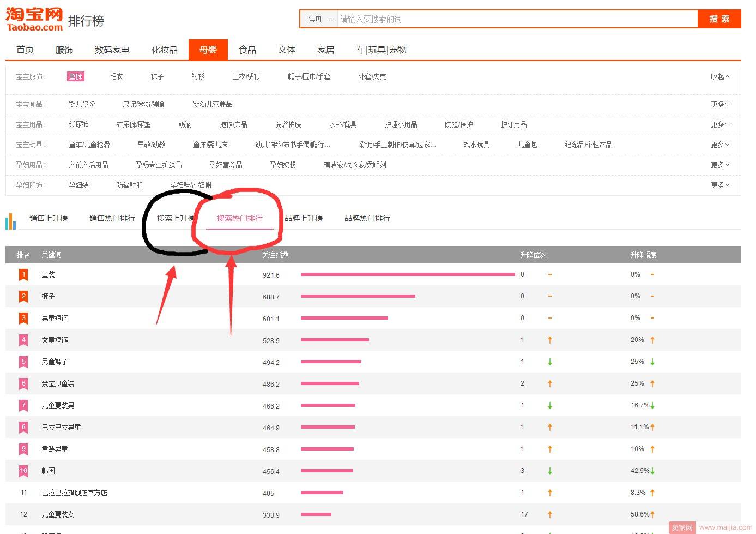This screenshot has width=756, height=534.
Task: Click rank 9 badge for 童装男童
Action: coord(23,449)
